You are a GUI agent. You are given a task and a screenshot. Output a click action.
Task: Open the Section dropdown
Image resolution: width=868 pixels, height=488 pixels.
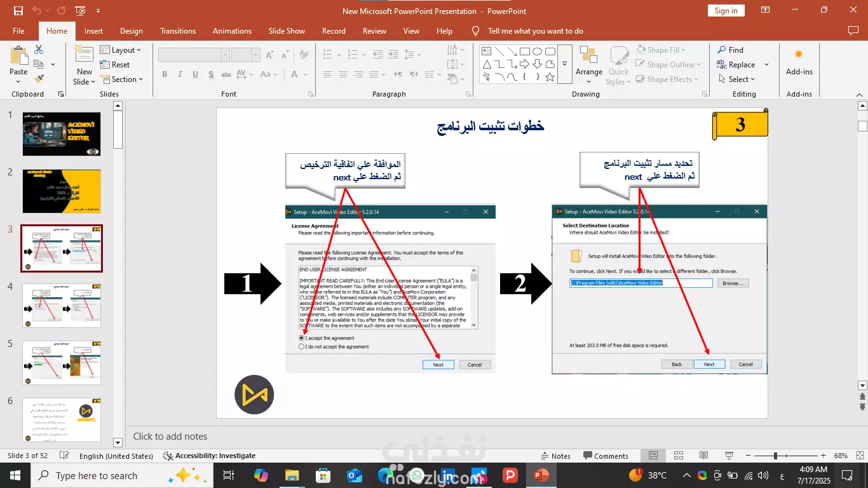(x=122, y=79)
